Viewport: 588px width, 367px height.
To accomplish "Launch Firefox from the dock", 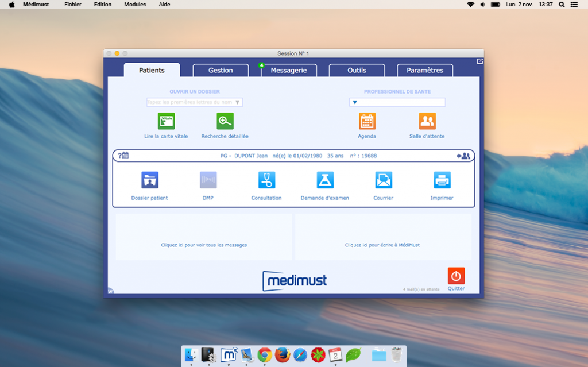I will (283, 354).
